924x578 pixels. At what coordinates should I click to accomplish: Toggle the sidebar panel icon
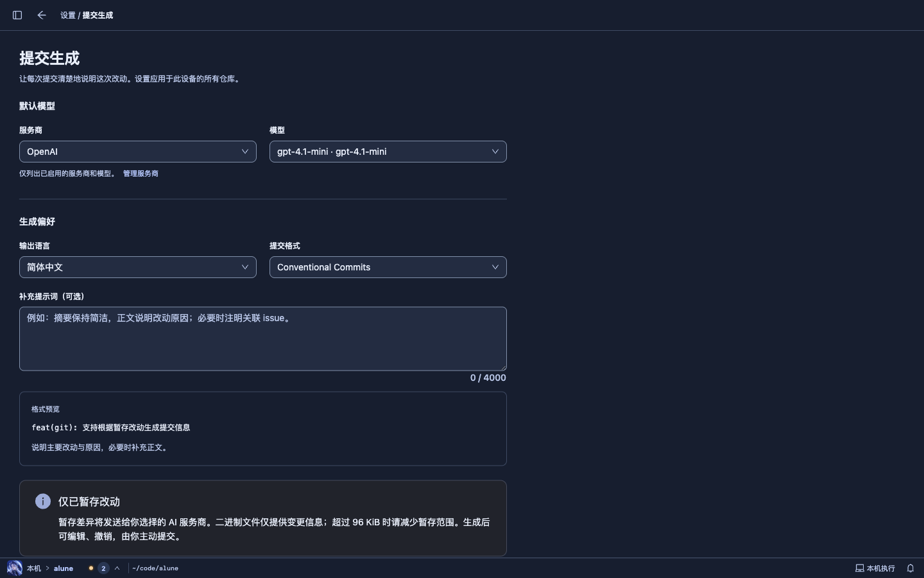click(x=17, y=15)
